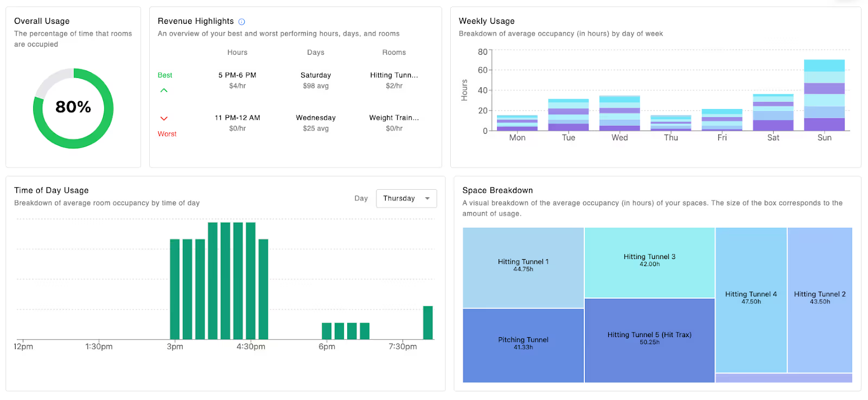Click the Wednesday stacked bar in Weekly Usage
868x400 pixels.
click(620, 113)
